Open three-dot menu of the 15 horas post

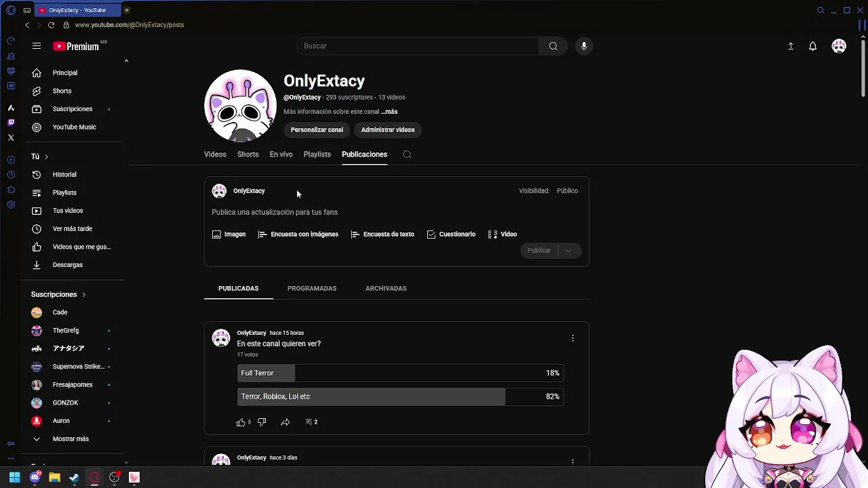click(572, 338)
